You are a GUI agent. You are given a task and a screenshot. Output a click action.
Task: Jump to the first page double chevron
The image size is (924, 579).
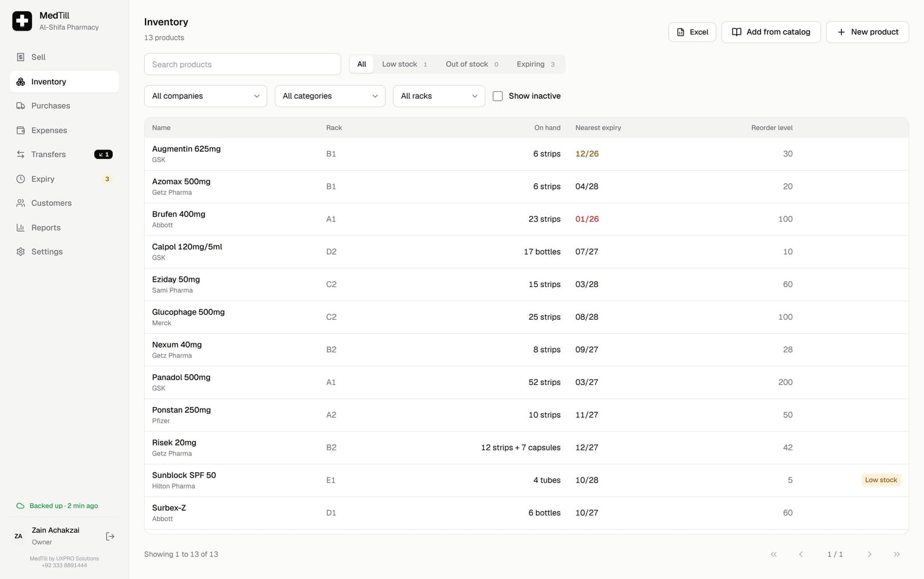(x=774, y=554)
